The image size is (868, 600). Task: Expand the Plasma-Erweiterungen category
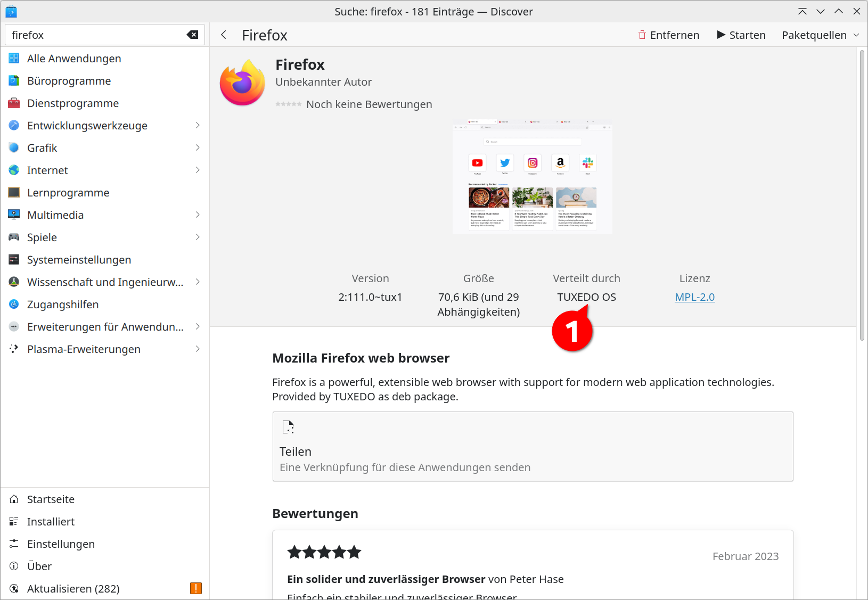[198, 349]
